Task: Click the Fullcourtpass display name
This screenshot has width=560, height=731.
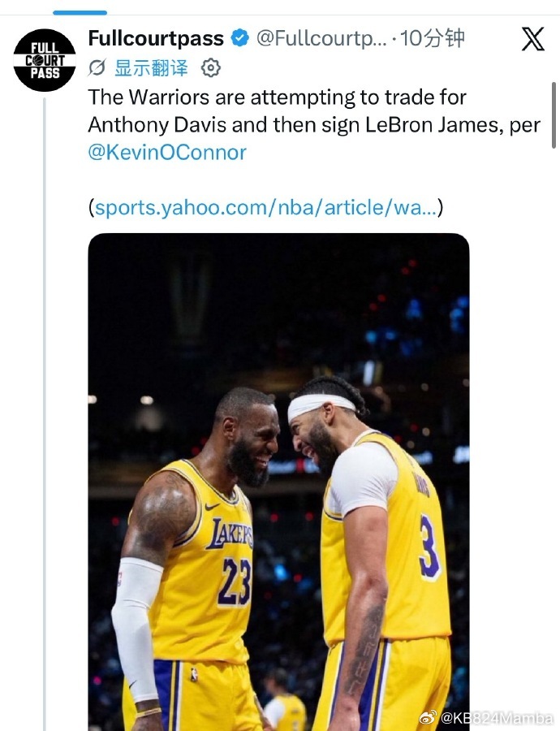Action: [156, 38]
